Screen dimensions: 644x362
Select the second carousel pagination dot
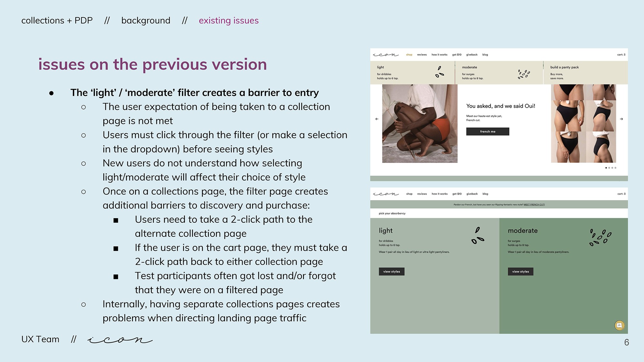(609, 168)
